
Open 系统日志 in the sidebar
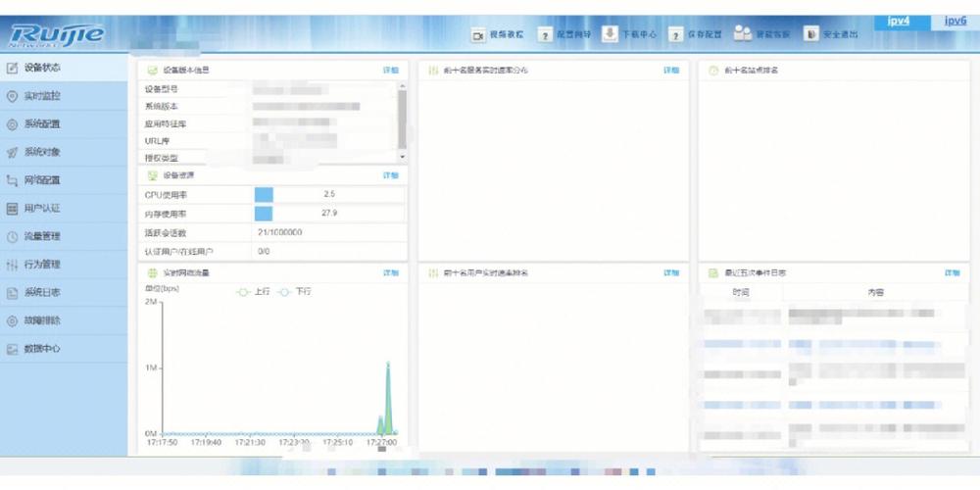point(65,292)
